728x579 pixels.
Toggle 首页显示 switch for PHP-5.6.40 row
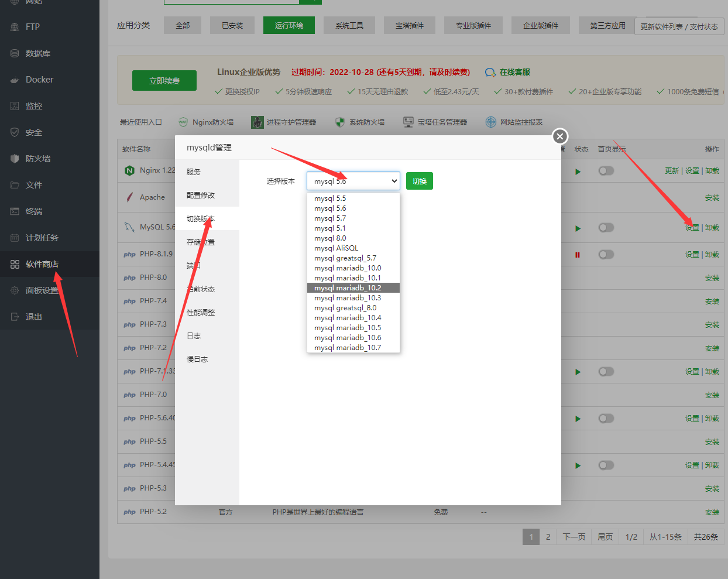[606, 419]
